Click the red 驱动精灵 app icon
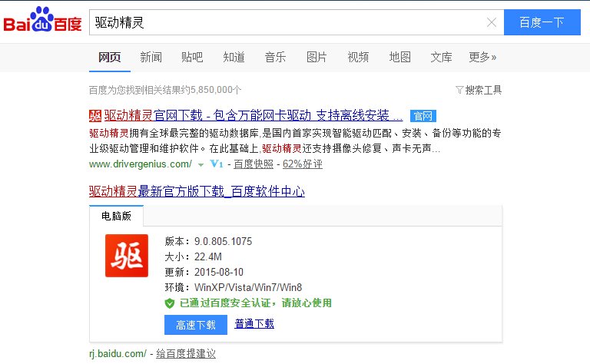 click(x=127, y=256)
